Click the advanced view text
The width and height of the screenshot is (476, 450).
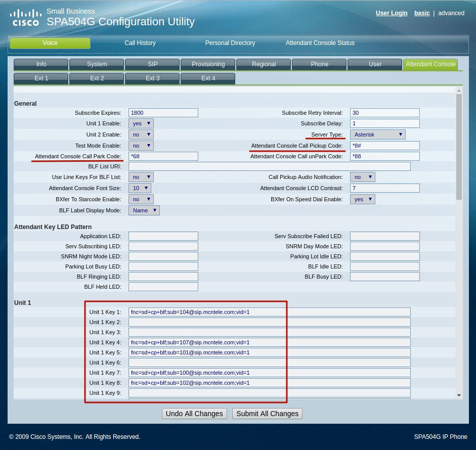(x=451, y=13)
